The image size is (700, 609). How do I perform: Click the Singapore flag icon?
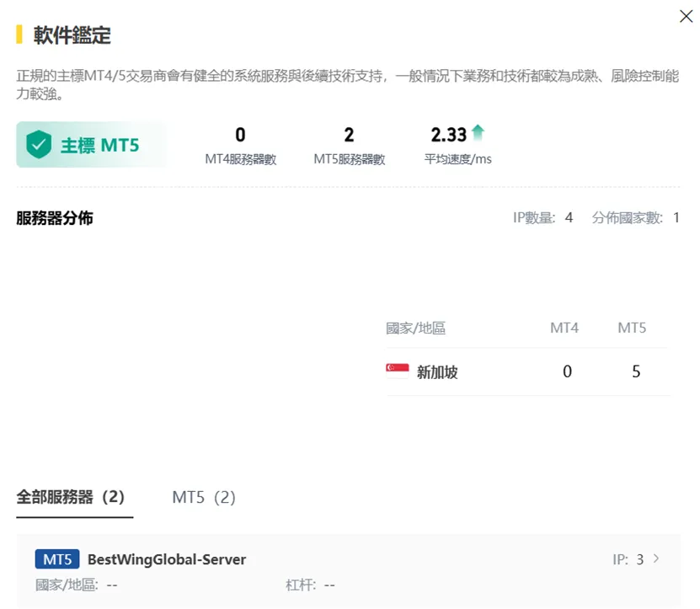pos(397,371)
